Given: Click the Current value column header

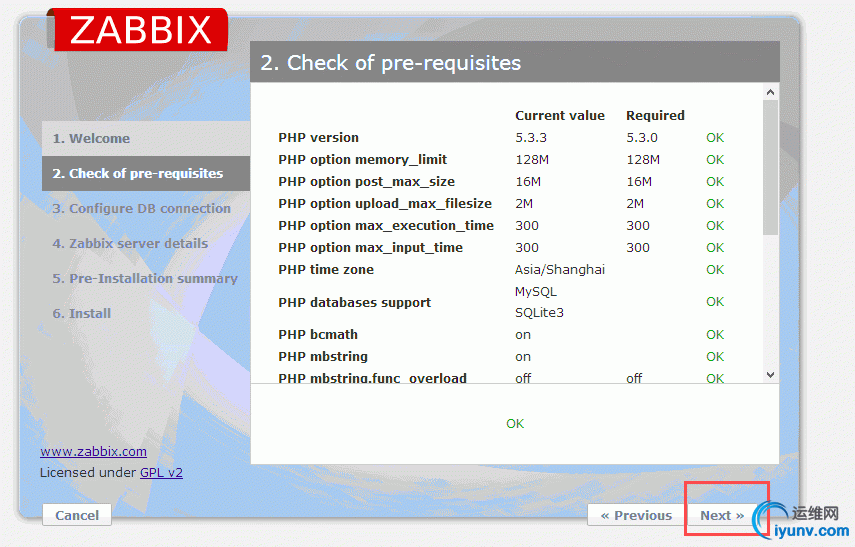Looking at the screenshot, I should pos(560,116).
